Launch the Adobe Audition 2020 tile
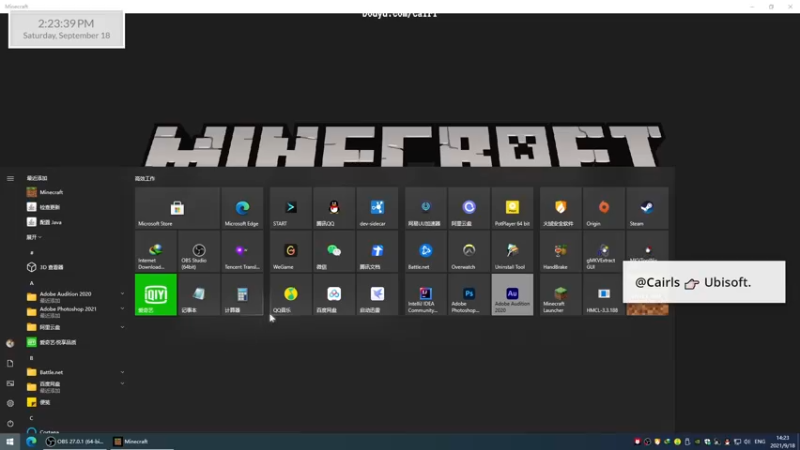Viewport: 800px width, 450px height. pyautogui.click(x=512, y=294)
